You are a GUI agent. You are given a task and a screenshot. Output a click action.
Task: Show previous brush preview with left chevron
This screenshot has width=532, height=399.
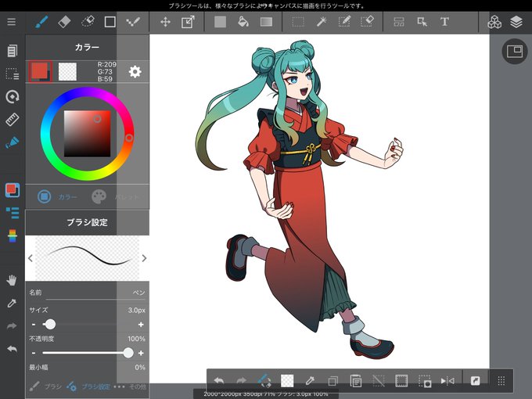(31, 258)
